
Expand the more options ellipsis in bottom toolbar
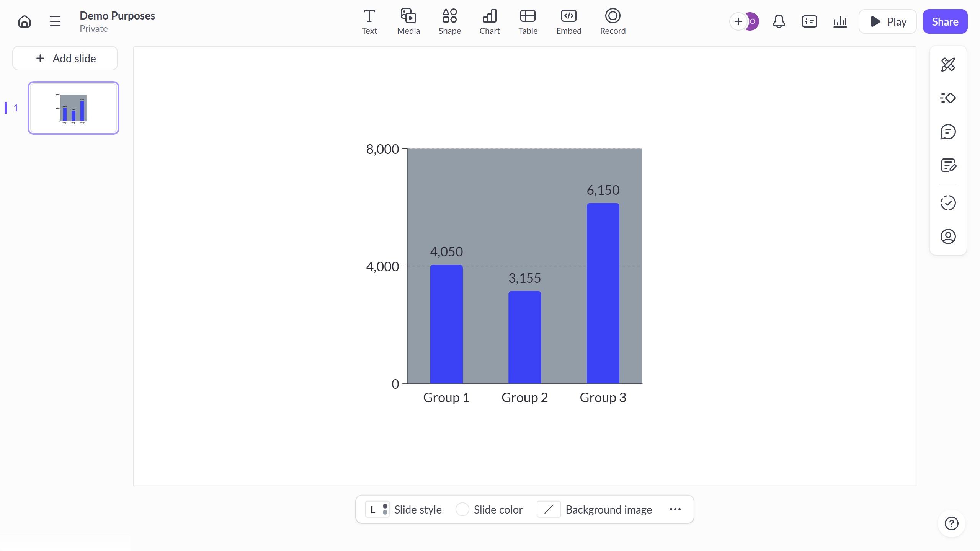click(x=675, y=509)
